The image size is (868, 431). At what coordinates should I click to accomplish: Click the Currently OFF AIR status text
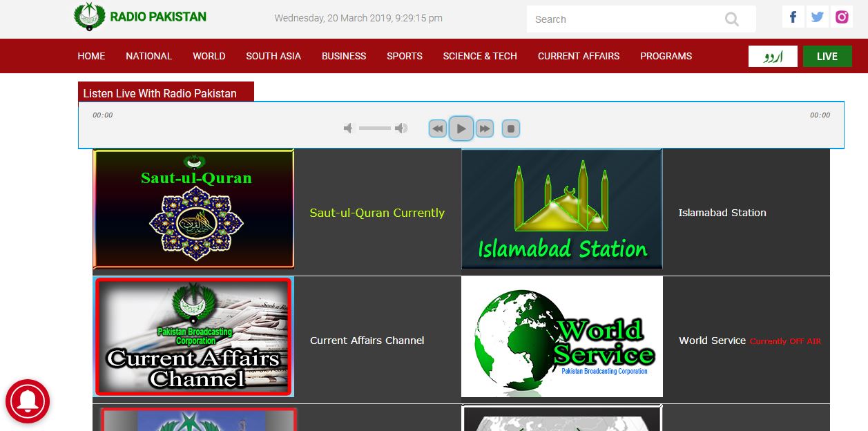pyautogui.click(x=785, y=341)
